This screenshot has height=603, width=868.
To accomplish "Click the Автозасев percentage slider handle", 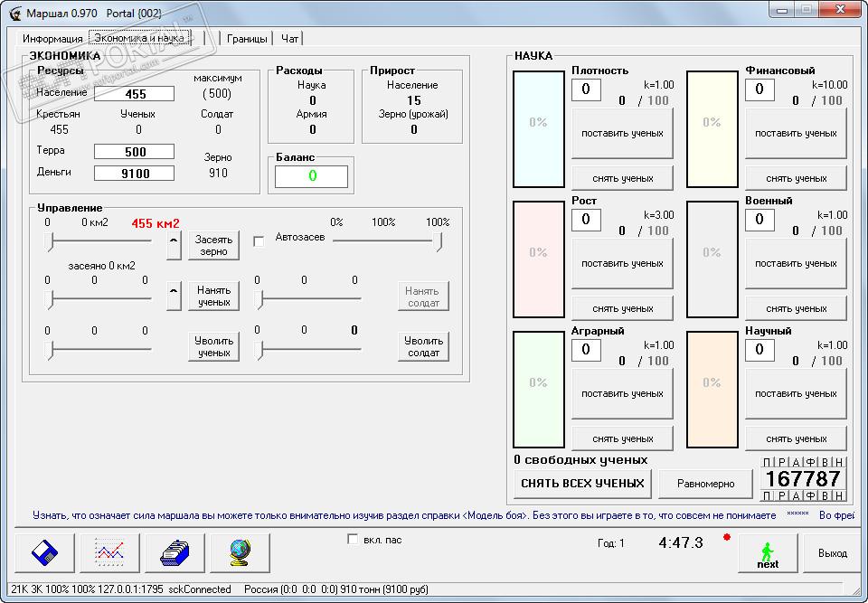I will coord(438,242).
